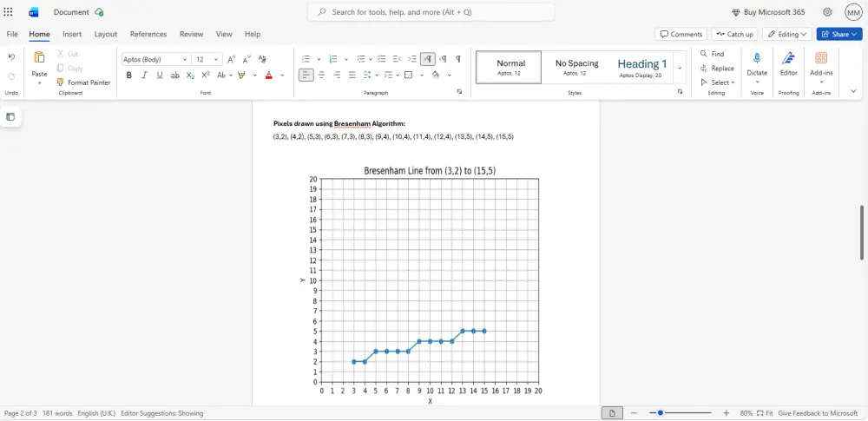
Task: Toggle the page view button in status bar
Action: coord(612,413)
